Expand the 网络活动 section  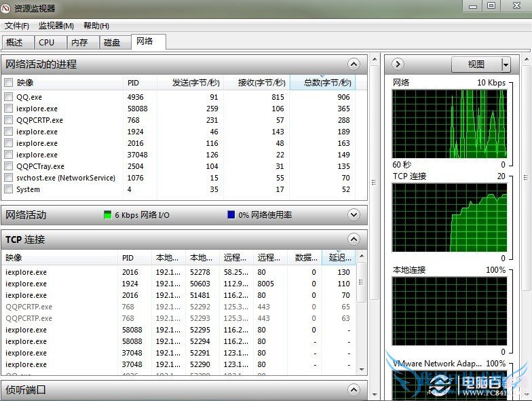click(353, 215)
